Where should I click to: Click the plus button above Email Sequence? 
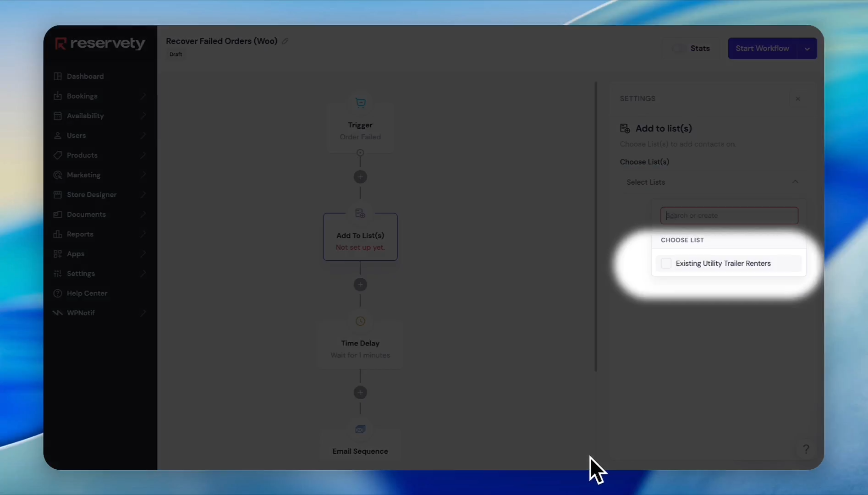(360, 393)
